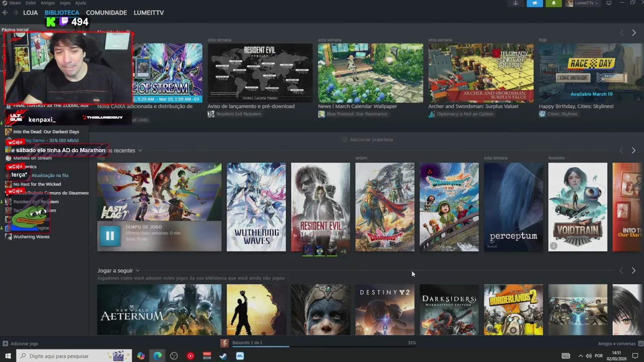644x362 pixels.
Task: Click the Windows taskbar search field
Action: click(74, 356)
